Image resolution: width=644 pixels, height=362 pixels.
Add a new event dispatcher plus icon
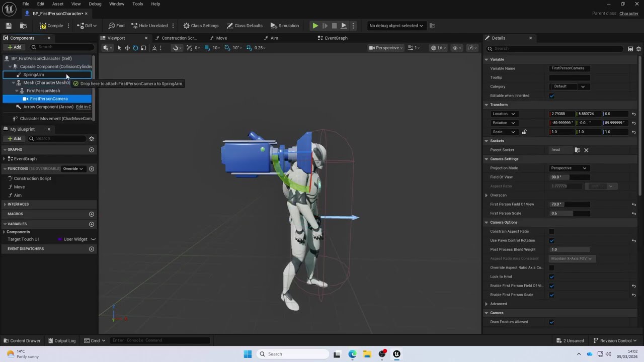point(92,249)
